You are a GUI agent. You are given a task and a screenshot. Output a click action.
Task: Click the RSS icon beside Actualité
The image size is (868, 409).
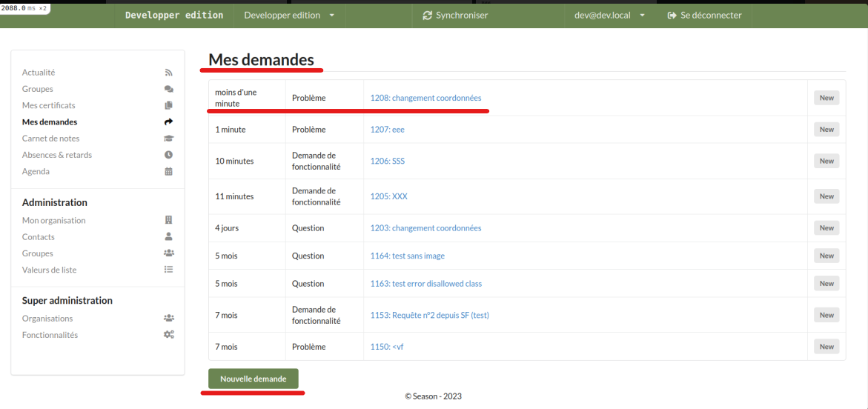click(x=168, y=73)
